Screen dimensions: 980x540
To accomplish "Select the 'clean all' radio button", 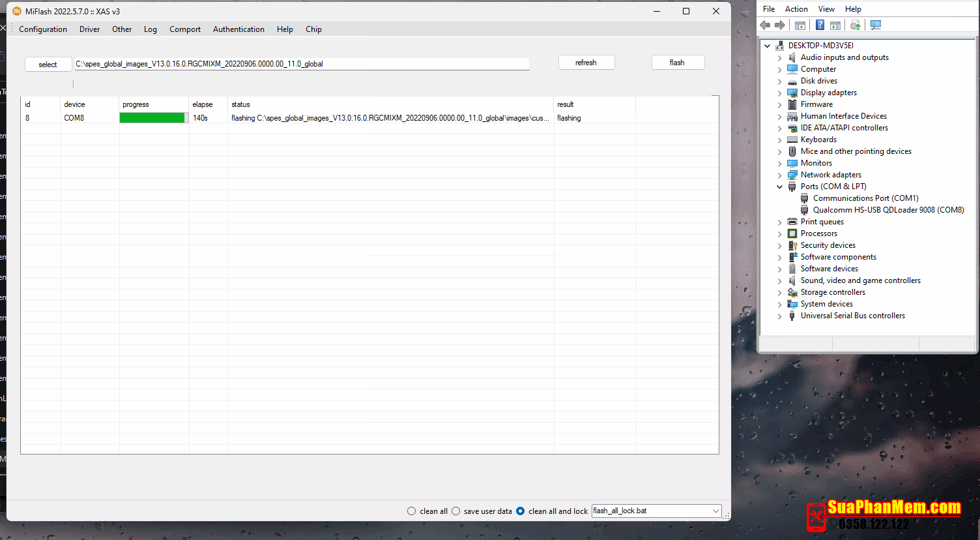I will coord(411,511).
